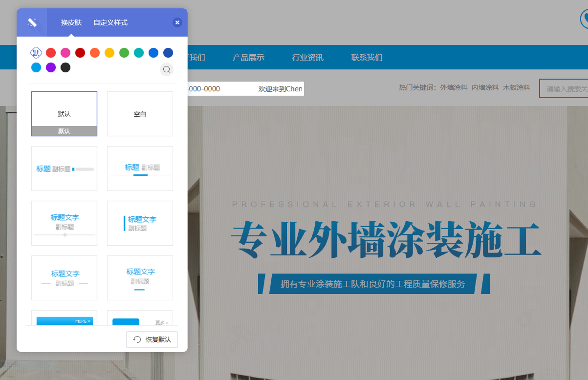Image resolution: width=588 pixels, height=380 pixels.
Task: Select the black color swatch
Action: point(65,67)
